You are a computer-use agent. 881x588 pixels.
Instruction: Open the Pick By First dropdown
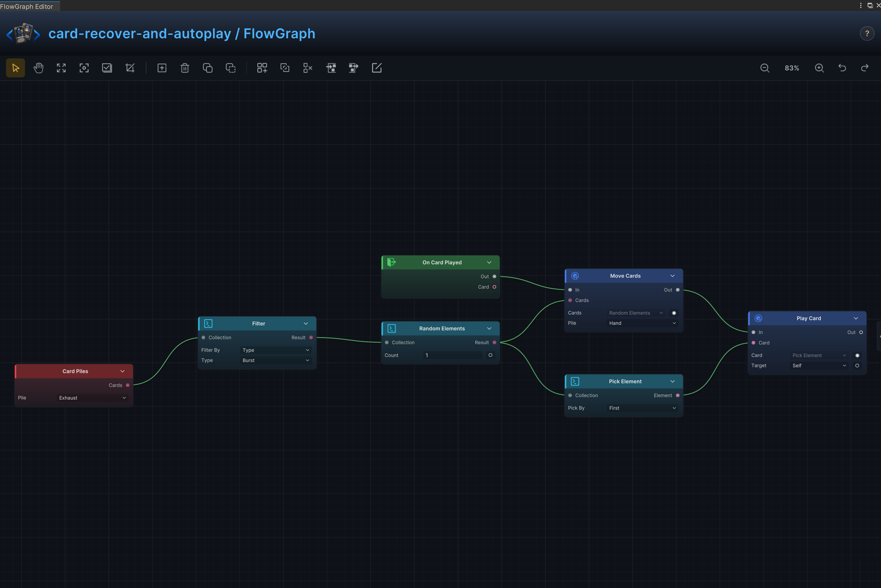[x=642, y=407]
